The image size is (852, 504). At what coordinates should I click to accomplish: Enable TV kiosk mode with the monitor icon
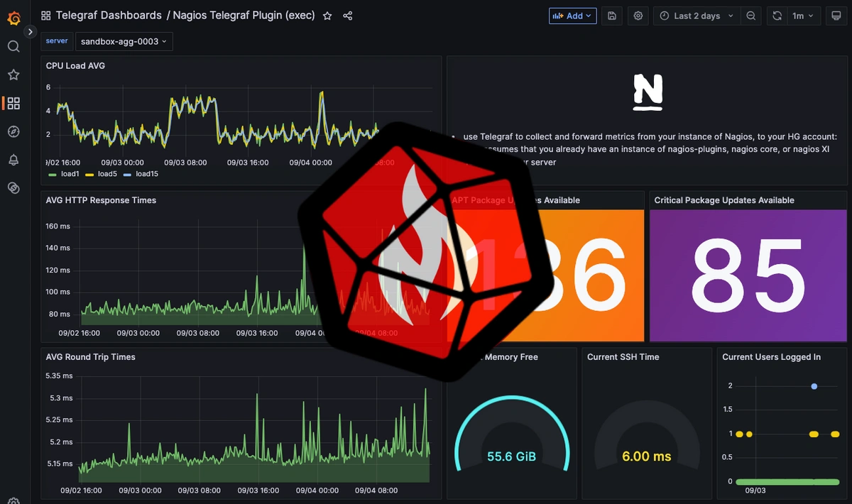838,16
